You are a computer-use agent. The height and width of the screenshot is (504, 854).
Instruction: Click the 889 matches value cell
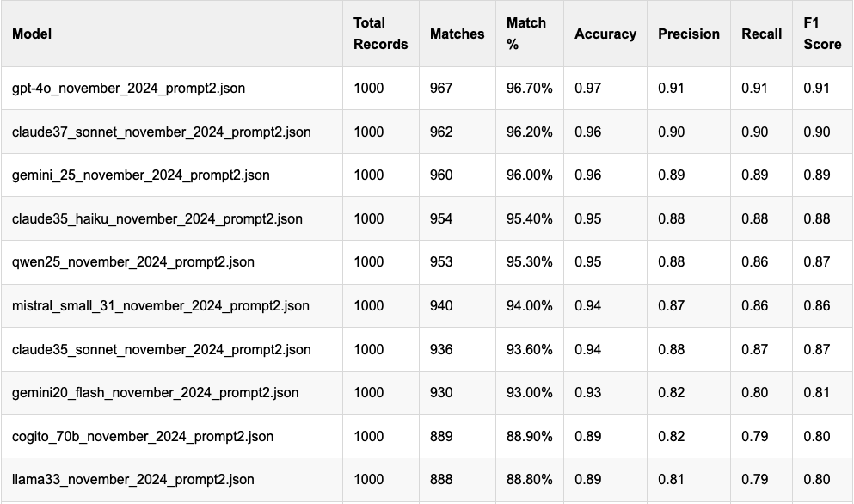point(441,436)
